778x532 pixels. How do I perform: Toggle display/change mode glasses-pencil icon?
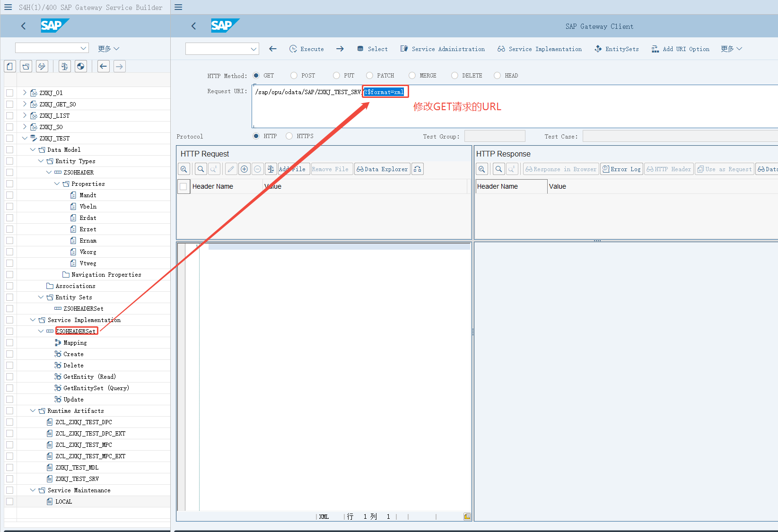tap(42, 67)
